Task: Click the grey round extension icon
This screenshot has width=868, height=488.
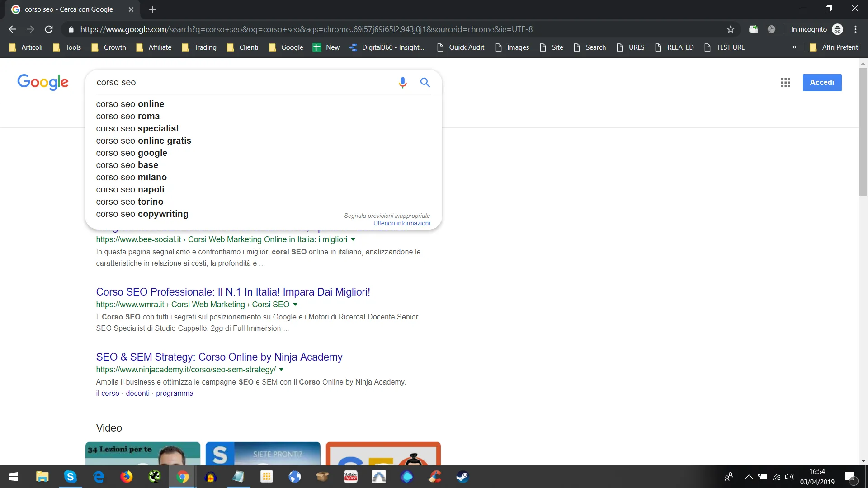Action: [x=771, y=29]
